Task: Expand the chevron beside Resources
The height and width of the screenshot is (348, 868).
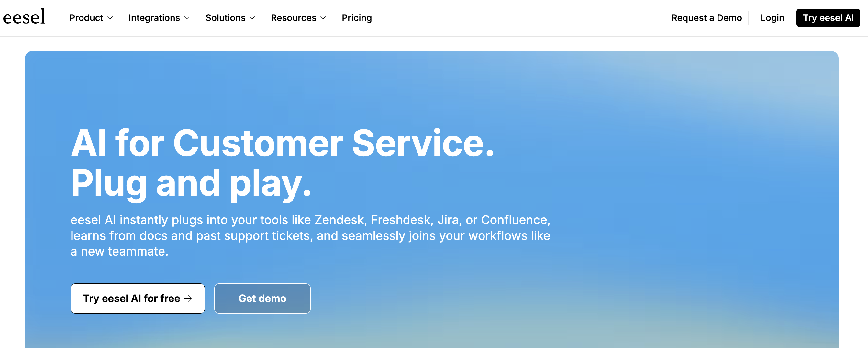Action: pyautogui.click(x=323, y=18)
